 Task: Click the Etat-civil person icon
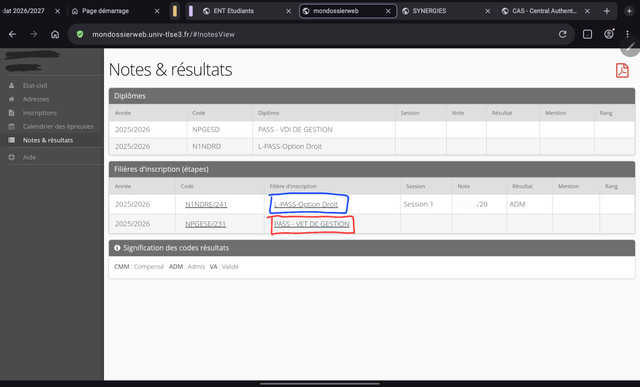point(11,85)
